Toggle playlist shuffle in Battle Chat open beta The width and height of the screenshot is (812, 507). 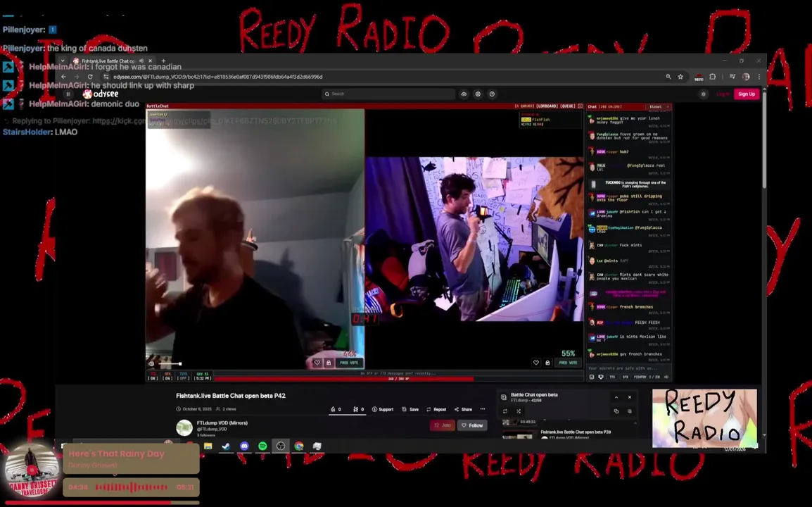point(519,411)
